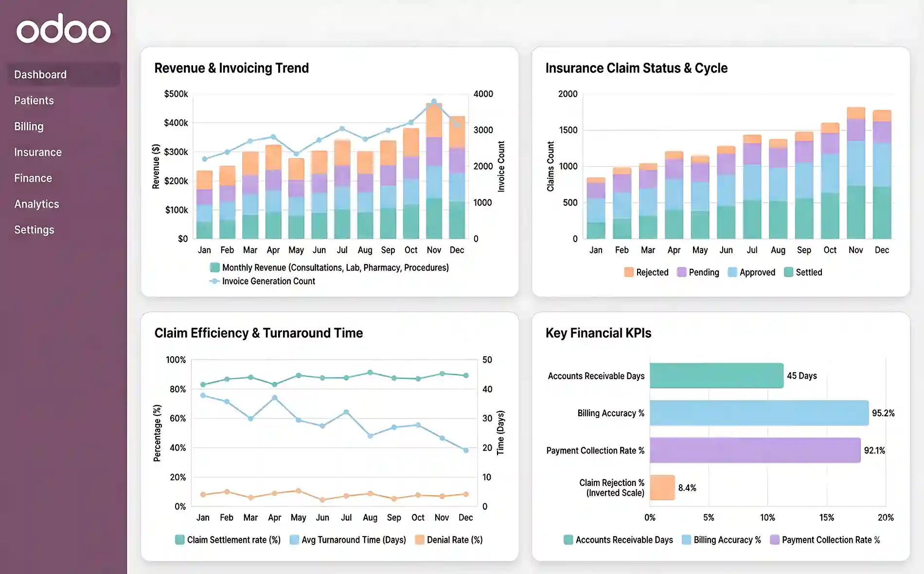The image size is (924, 574).
Task: Click the Key Financial KPIs card header
Action: [x=598, y=333]
